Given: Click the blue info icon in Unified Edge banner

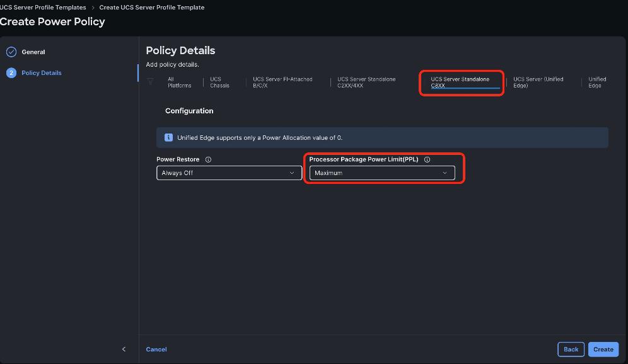Looking at the screenshot, I should (168, 137).
